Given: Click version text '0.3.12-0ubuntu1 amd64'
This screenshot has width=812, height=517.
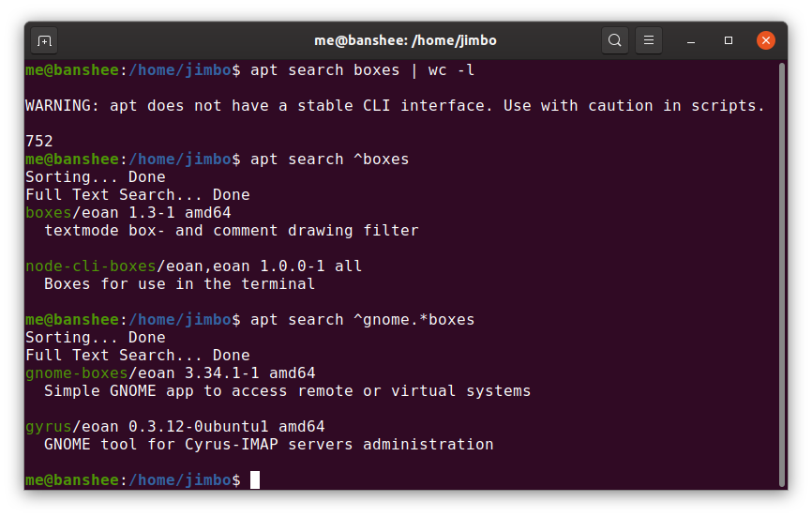Looking at the screenshot, I should click(x=226, y=427).
